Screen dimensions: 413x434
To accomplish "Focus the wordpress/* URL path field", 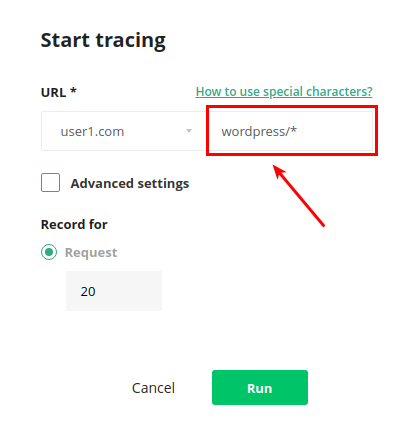I will click(289, 131).
